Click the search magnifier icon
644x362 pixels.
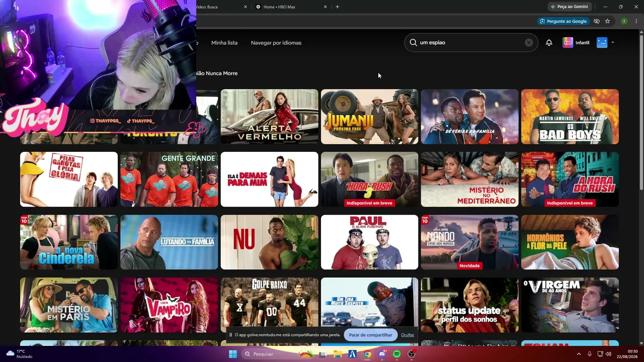[413, 43]
